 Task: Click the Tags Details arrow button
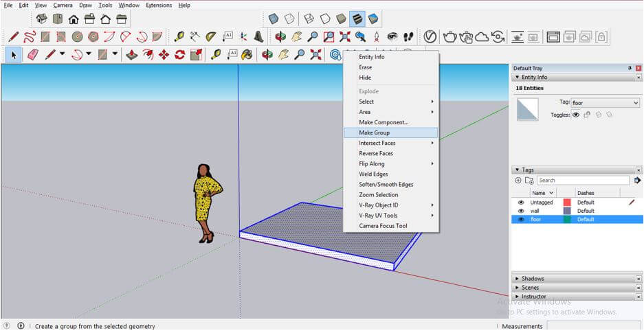(x=637, y=181)
